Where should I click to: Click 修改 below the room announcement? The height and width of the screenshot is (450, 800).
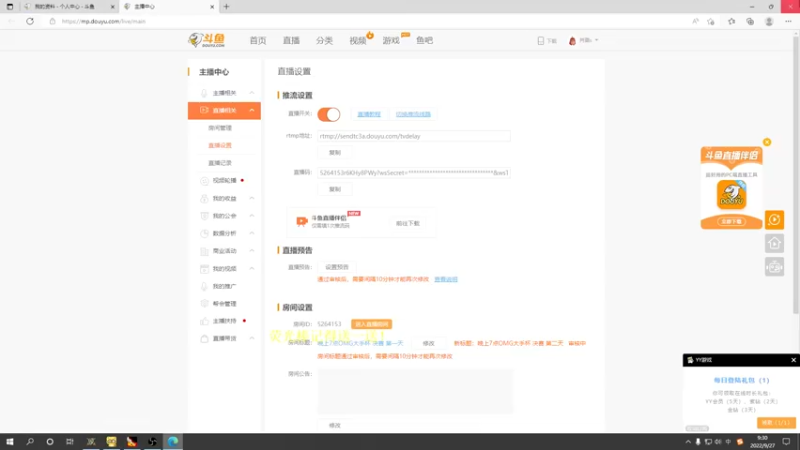[x=335, y=425]
